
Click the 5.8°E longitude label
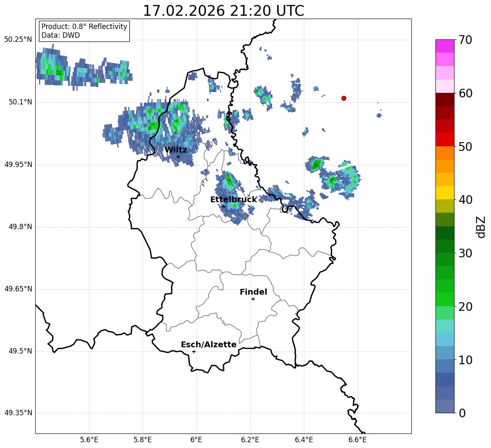[143, 440]
